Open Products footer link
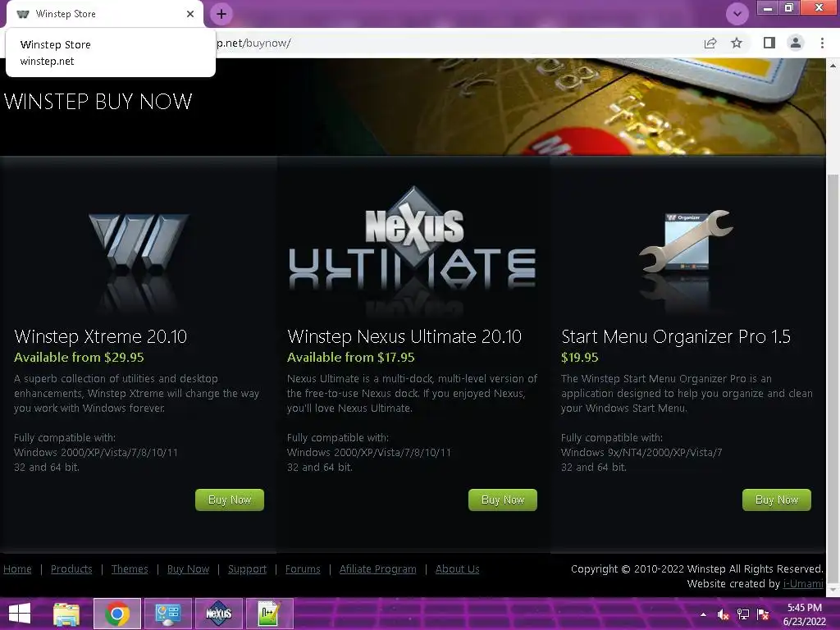Screen dimensions: 840x630 click(71, 569)
